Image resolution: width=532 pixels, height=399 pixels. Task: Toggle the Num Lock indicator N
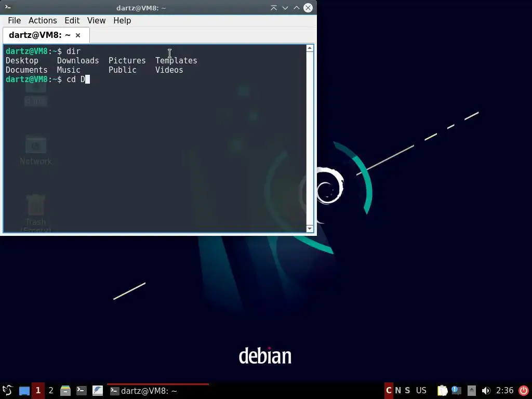pos(398,391)
